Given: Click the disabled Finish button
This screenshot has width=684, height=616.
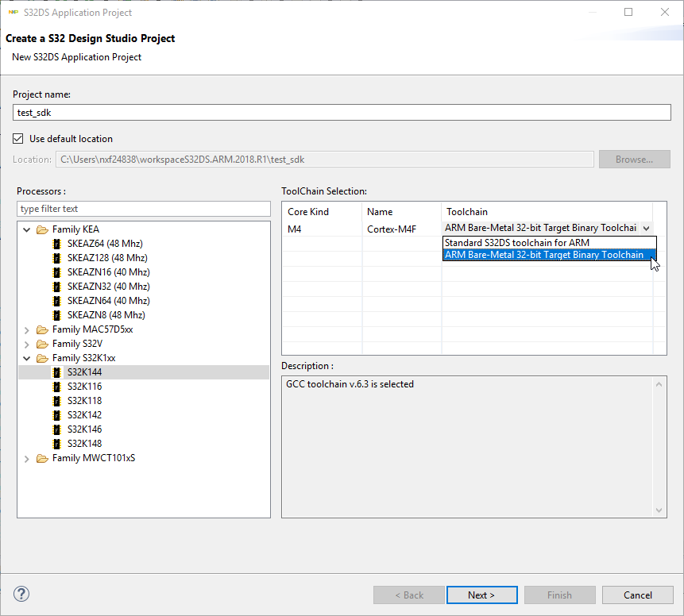Looking at the screenshot, I should pyautogui.click(x=560, y=595).
